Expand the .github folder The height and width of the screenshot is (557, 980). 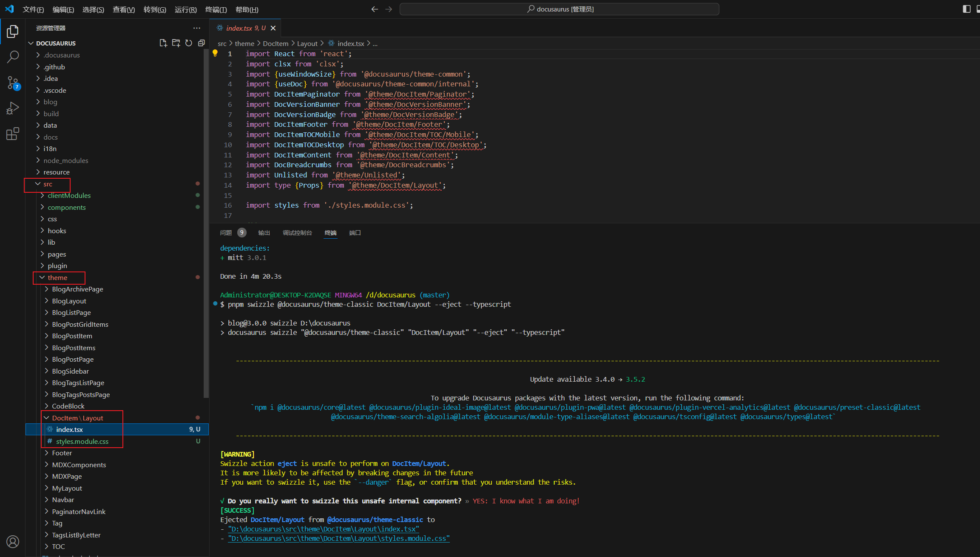[x=54, y=67]
